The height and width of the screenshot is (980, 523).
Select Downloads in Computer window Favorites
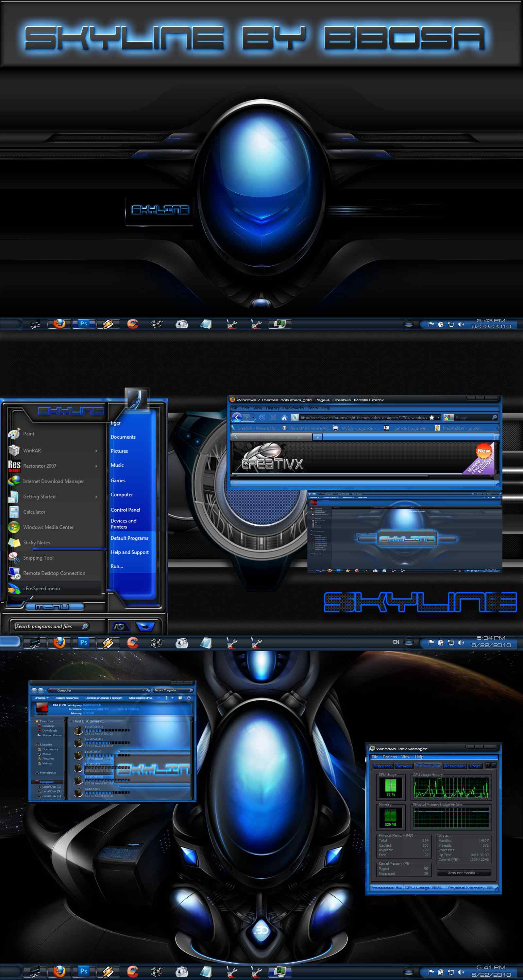[x=50, y=730]
